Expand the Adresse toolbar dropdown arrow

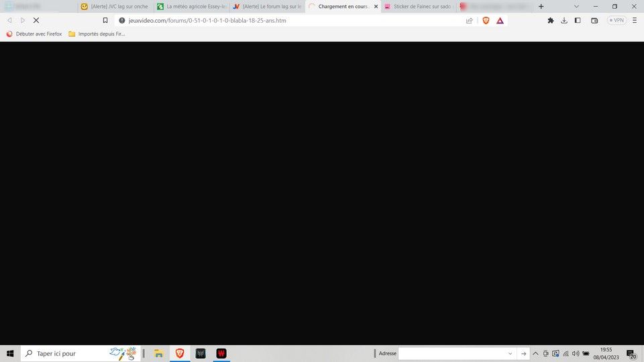[510, 353]
